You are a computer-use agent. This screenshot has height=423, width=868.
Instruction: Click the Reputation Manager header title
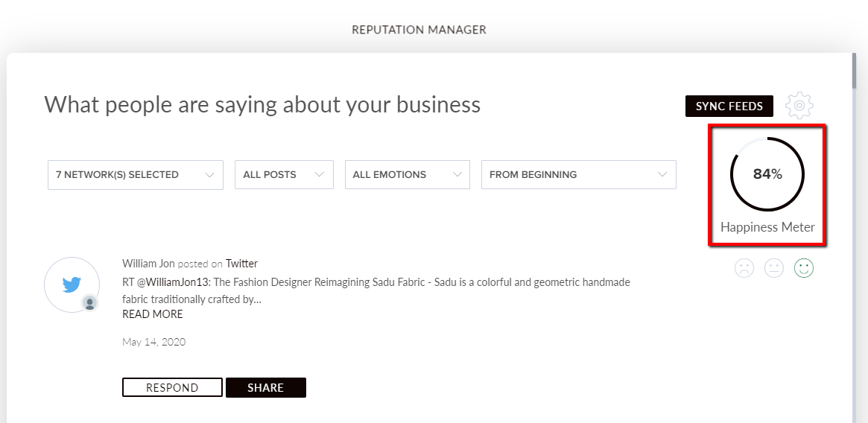tap(419, 30)
